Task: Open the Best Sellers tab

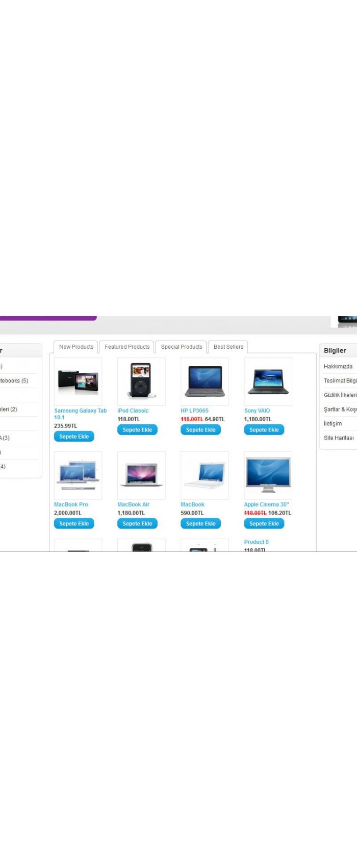Action: pos(228,347)
